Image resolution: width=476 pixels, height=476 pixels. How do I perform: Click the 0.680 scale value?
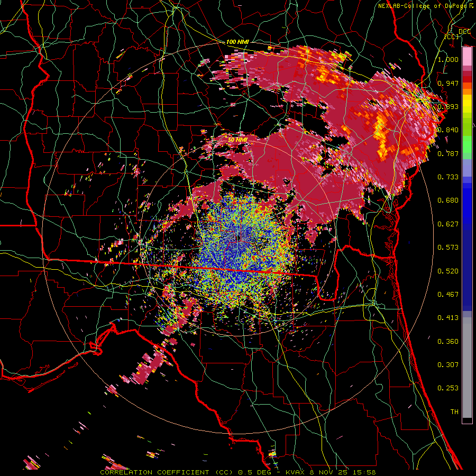(448, 200)
